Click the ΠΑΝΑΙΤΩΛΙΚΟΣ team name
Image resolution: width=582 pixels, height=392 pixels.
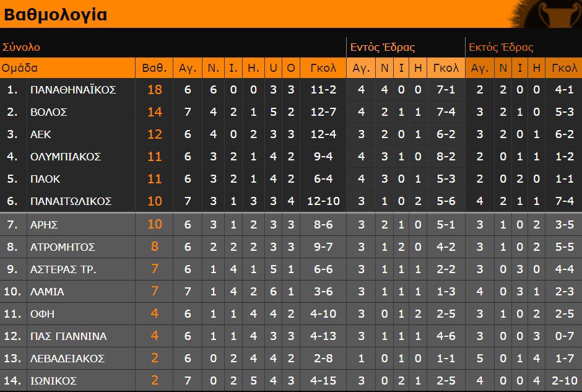click(71, 201)
